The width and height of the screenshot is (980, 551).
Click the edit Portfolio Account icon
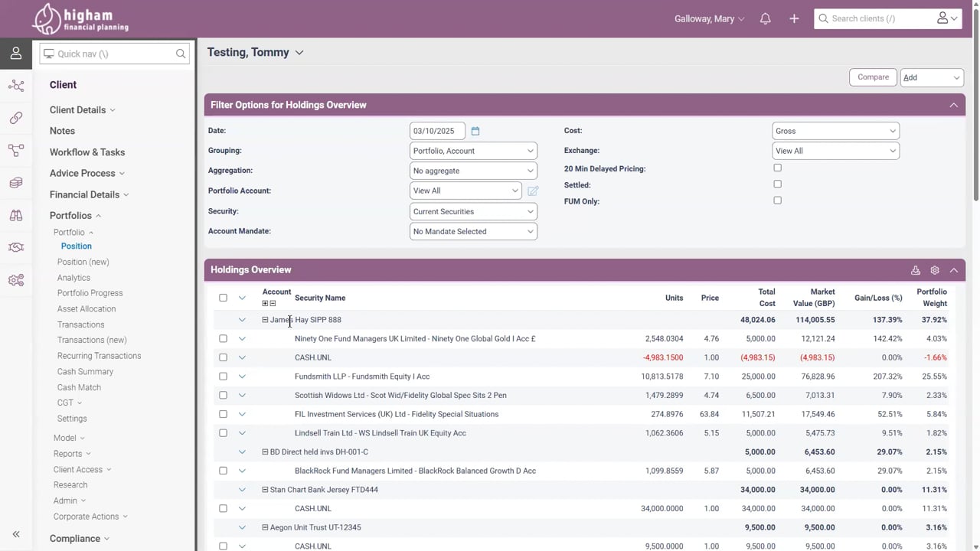pyautogui.click(x=533, y=191)
